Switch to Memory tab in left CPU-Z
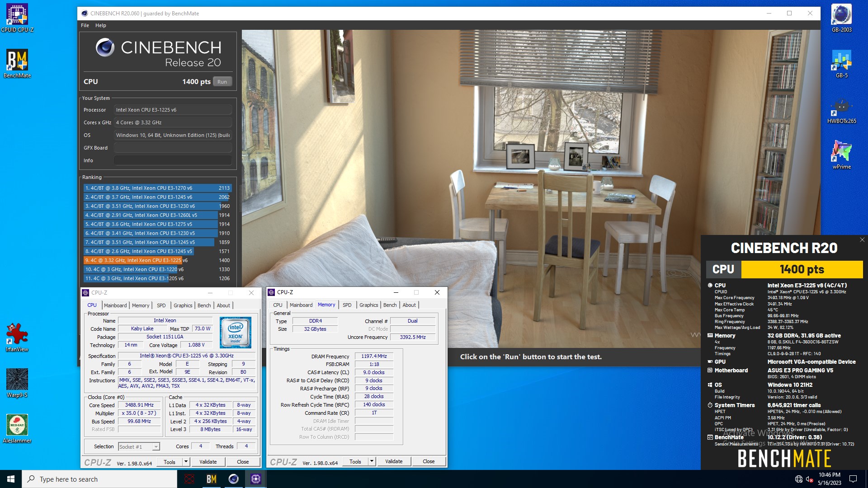 [141, 305]
